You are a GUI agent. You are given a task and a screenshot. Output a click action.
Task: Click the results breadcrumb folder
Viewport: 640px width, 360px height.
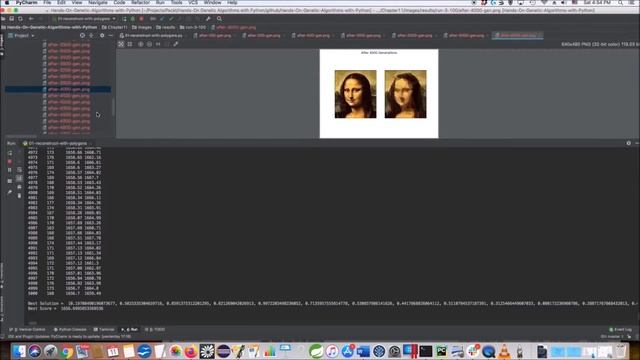pyautogui.click(x=166, y=27)
